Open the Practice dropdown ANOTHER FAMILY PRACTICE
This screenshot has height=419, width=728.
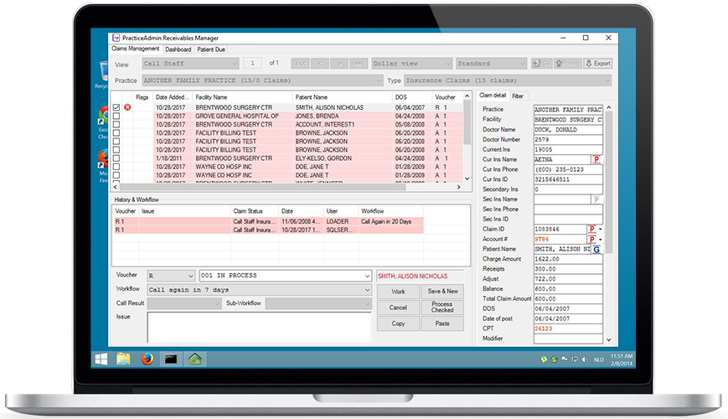[x=262, y=80]
